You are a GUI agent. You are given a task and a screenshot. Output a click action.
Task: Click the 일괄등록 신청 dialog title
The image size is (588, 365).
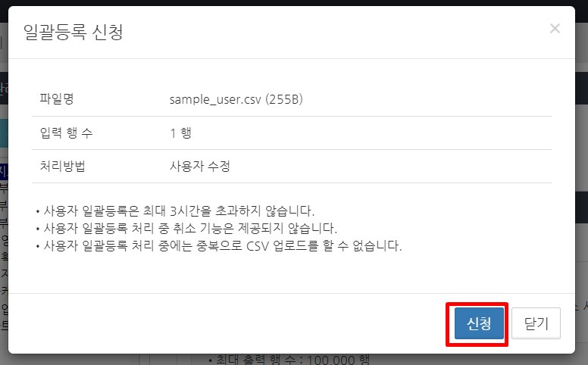click(73, 32)
